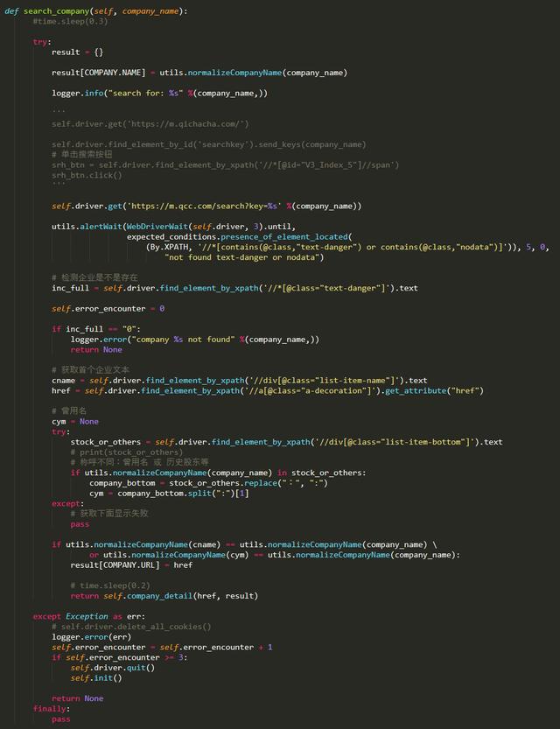Click the line 'result = {}'
This screenshot has height=729, width=560.
(x=78, y=53)
